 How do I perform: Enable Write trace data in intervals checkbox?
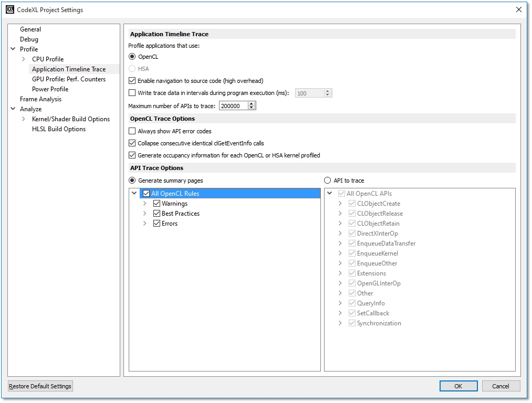(132, 93)
